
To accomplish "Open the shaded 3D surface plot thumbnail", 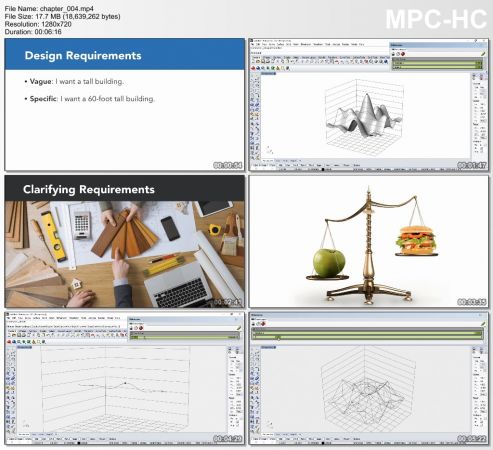I will pyautogui.click(x=369, y=104).
